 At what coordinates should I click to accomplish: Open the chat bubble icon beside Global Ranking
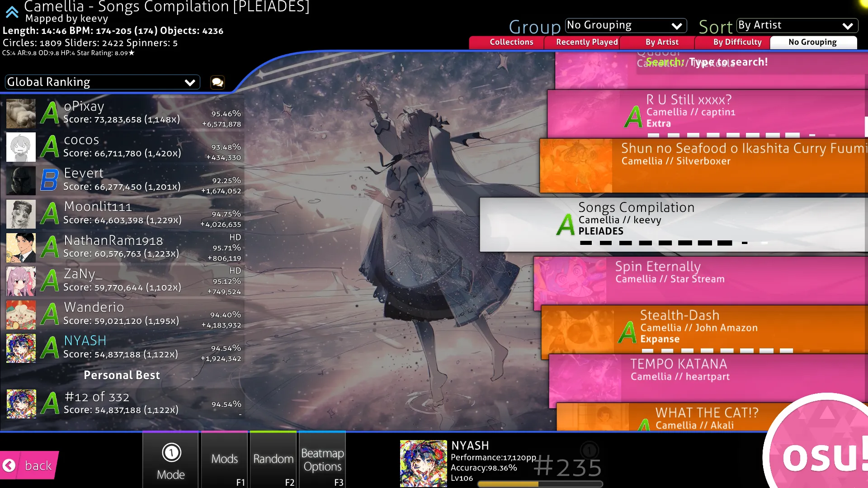[x=217, y=82]
